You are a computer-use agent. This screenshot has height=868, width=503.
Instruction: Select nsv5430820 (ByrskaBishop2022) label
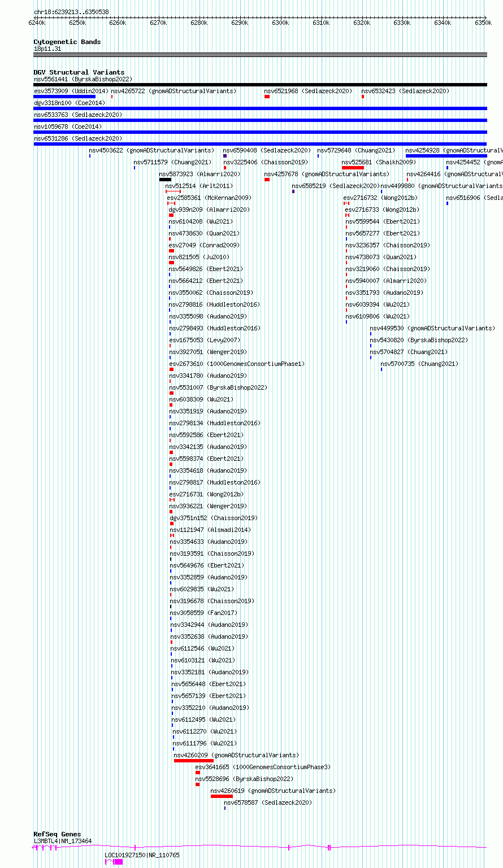[419, 340]
